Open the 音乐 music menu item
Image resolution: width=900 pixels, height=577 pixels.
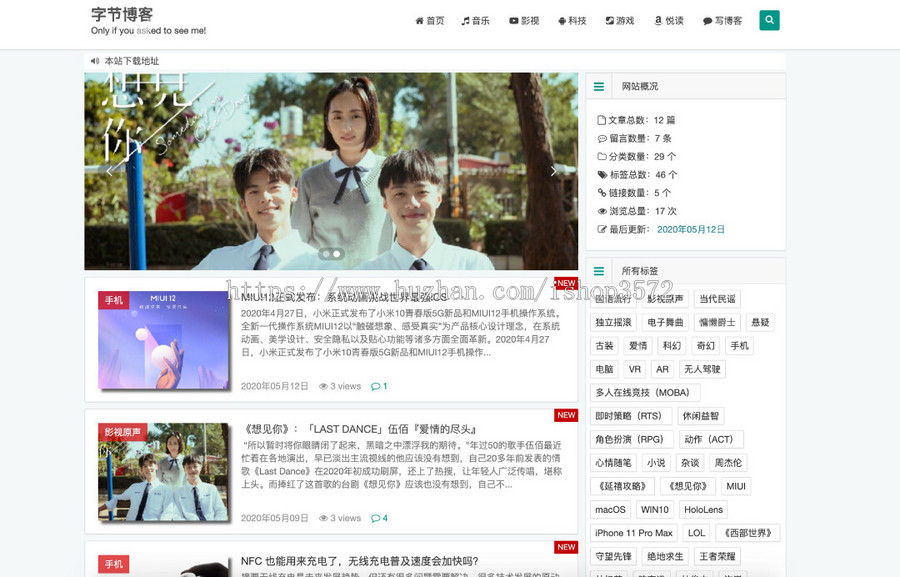(475, 21)
